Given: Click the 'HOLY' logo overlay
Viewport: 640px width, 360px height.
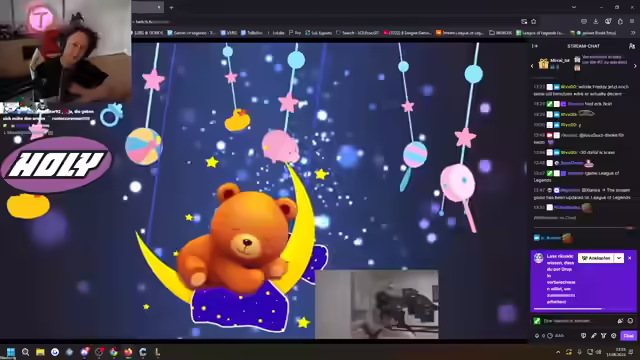Looking at the screenshot, I should (56, 164).
